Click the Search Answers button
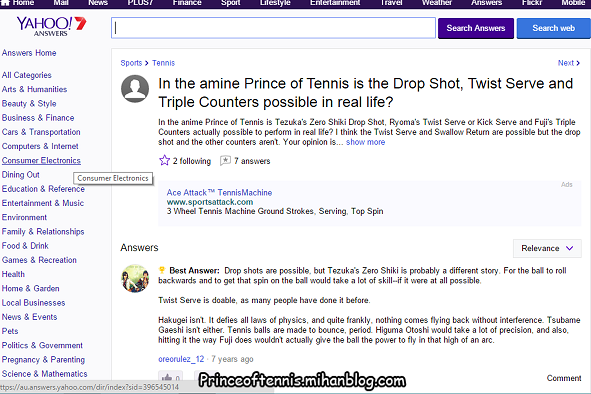The image size is (591, 394). (x=476, y=28)
